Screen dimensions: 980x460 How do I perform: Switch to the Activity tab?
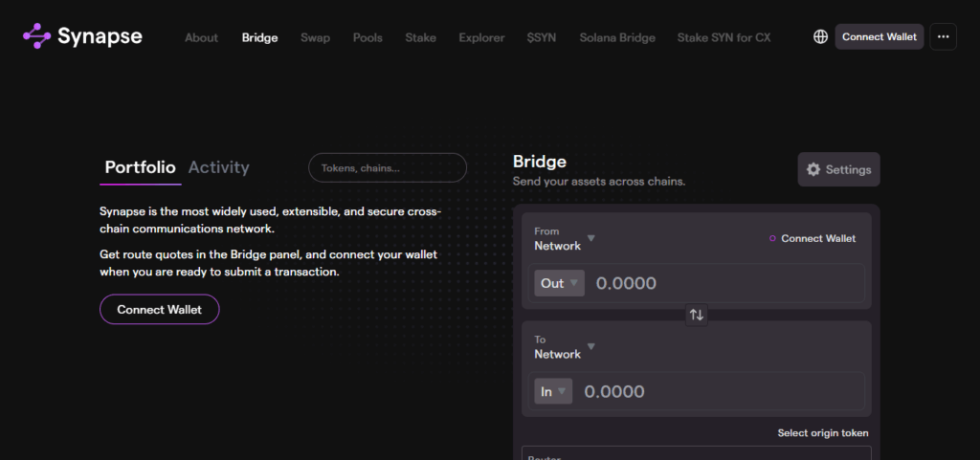tap(218, 167)
